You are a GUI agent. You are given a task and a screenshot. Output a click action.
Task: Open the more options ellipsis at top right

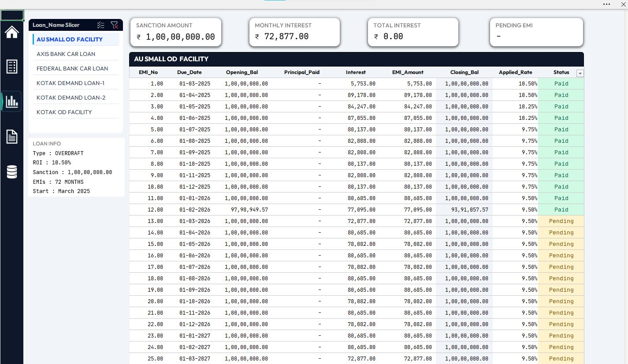(x=606, y=4)
